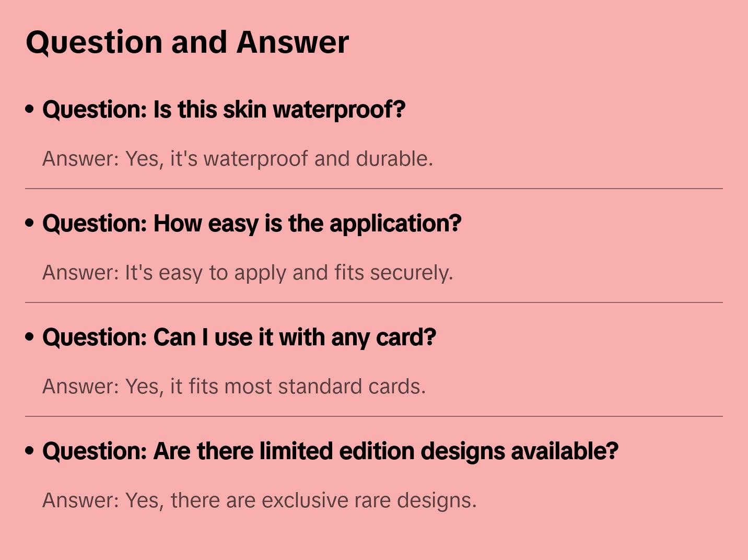The height and width of the screenshot is (560, 748).
Task: Expand the "Is this skin waterproof?" question
Action: click(224, 110)
